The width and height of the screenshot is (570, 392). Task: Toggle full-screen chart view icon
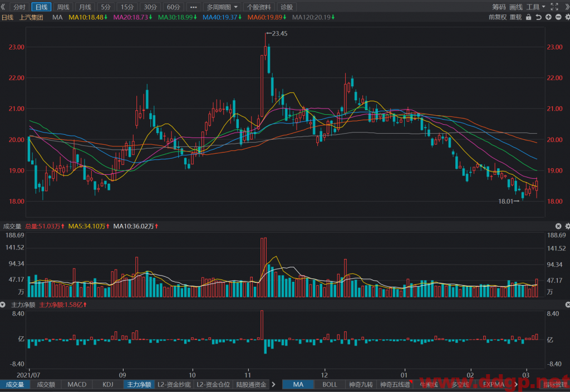(x=554, y=7)
